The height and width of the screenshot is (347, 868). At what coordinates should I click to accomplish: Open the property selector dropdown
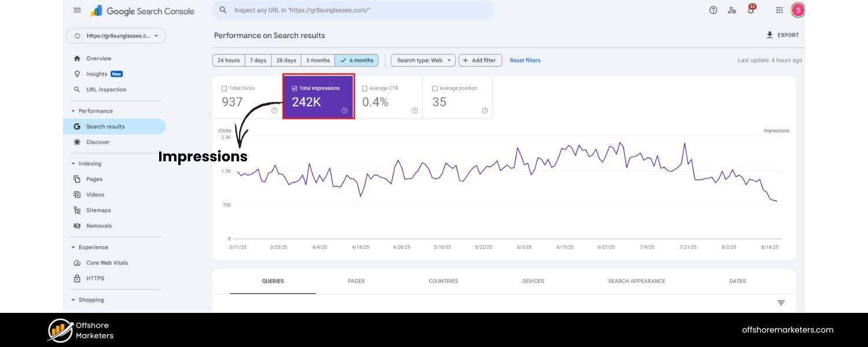(116, 35)
